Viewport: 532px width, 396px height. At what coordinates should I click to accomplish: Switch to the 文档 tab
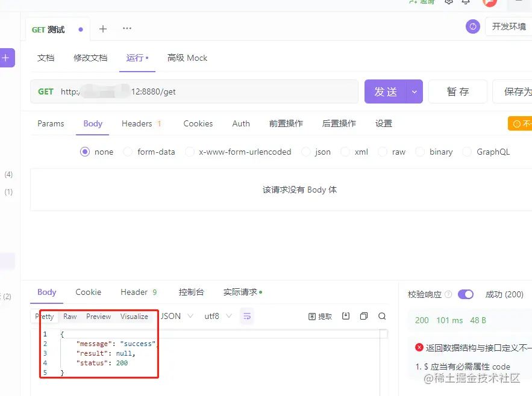pyautogui.click(x=46, y=58)
